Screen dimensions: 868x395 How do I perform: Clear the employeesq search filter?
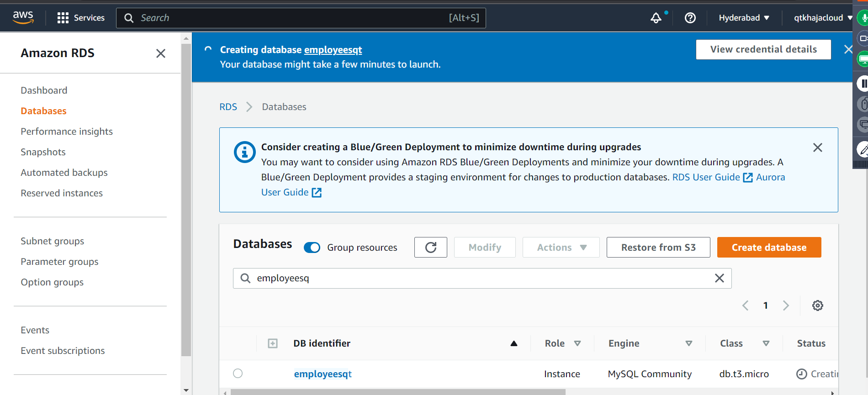coord(720,278)
